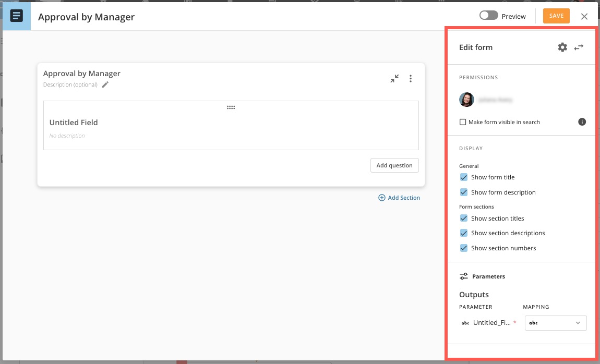Disable Show section numbers checkbox
This screenshot has width=600, height=364.
click(x=463, y=248)
